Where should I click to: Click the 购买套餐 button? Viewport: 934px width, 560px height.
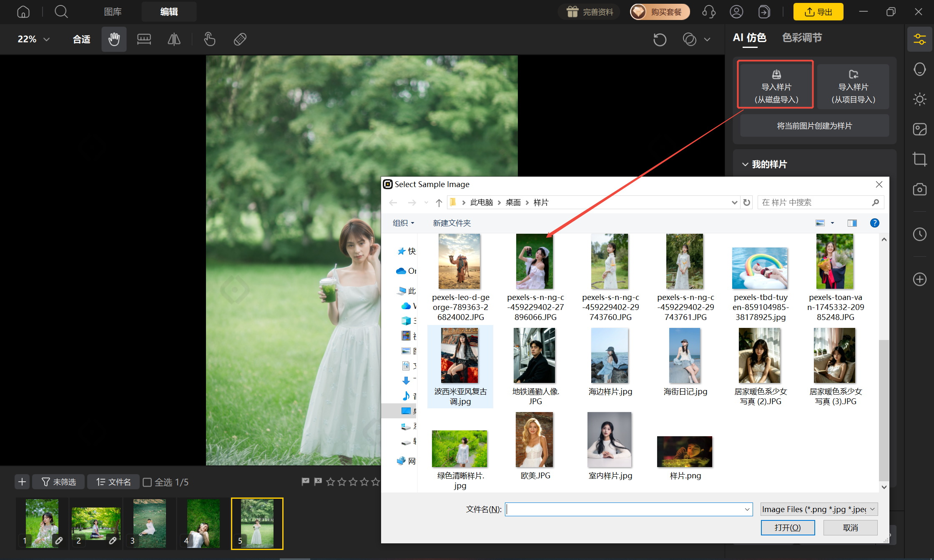(x=660, y=12)
